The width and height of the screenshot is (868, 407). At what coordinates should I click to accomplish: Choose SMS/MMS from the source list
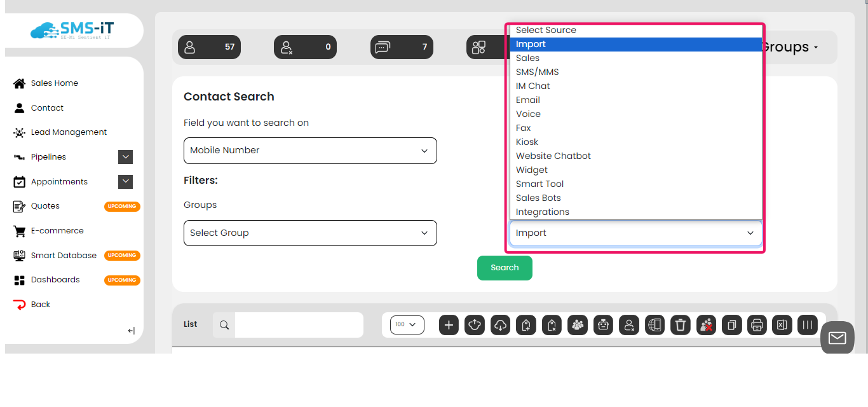537,71
